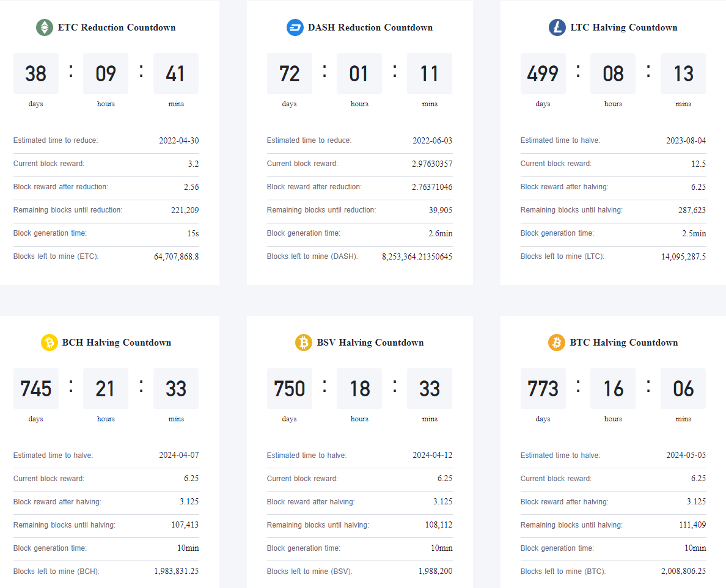
Task: Select the BTC blocks left value 2,008,806.25
Action: tap(683, 572)
